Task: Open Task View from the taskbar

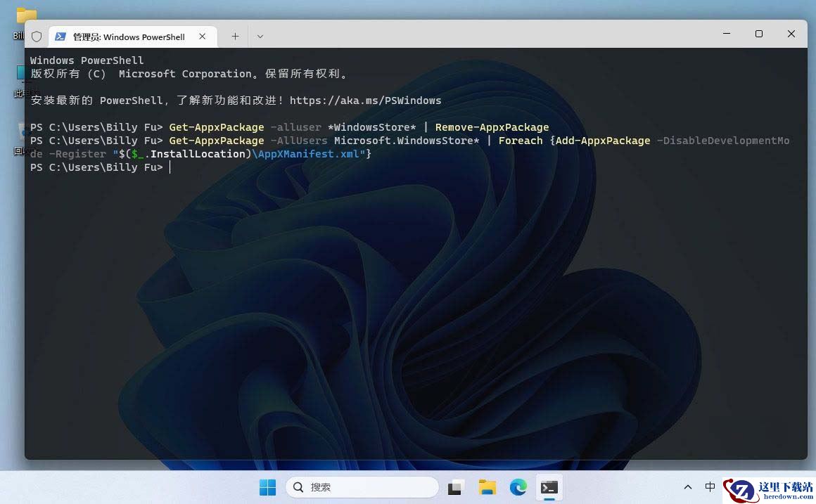Action: (455, 487)
